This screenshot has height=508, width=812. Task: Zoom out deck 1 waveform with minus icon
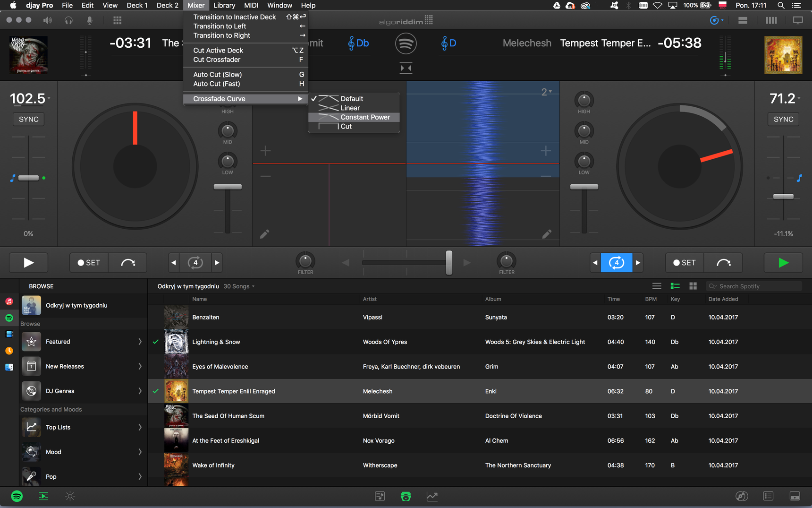[265, 176]
